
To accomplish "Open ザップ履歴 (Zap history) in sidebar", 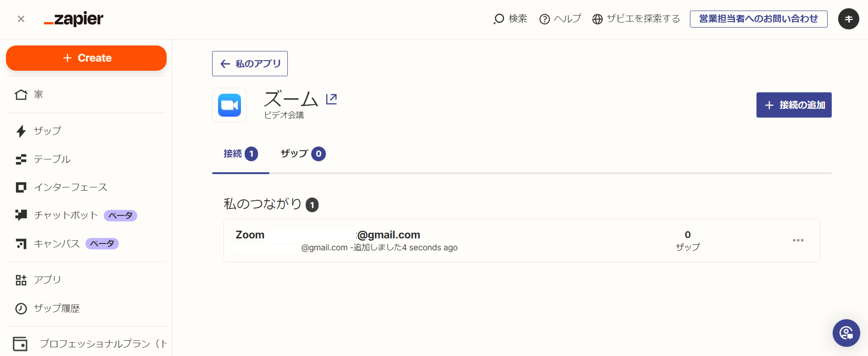I will pos(56,308).
